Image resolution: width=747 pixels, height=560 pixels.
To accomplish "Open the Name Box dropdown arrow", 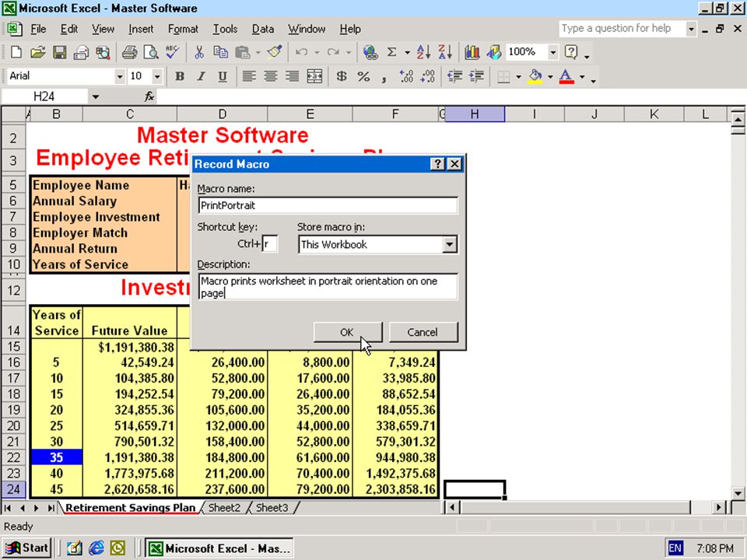I will coord(95,97).
